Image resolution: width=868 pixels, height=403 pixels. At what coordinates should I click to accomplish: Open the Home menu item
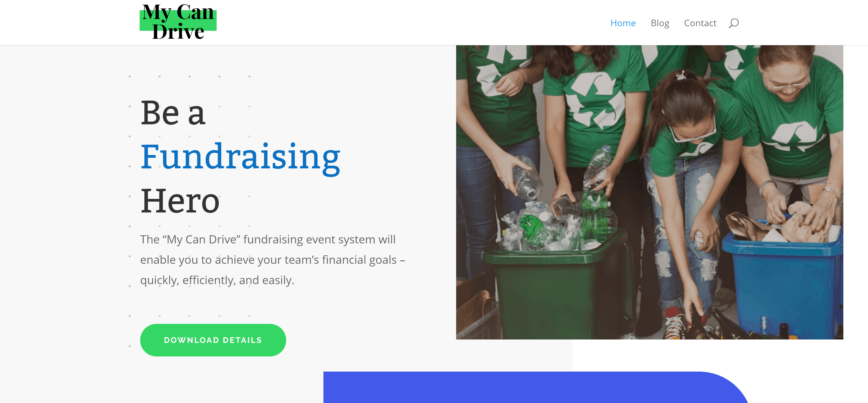coord(623,23)
